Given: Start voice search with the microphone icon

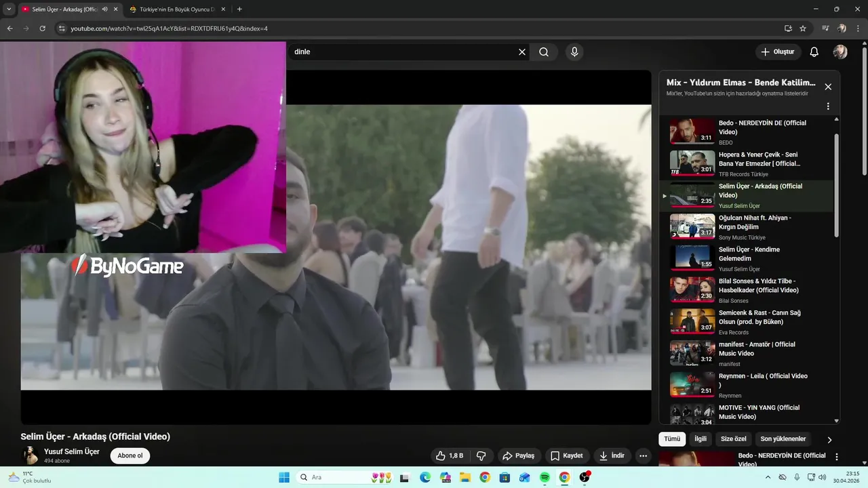Looking at the screenshot, I should coord(574,52).
